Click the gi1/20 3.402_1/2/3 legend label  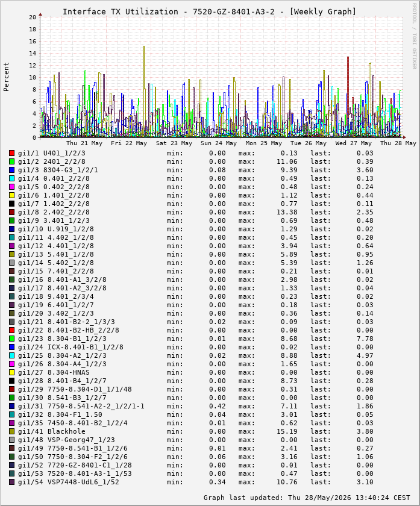[56, 313]
